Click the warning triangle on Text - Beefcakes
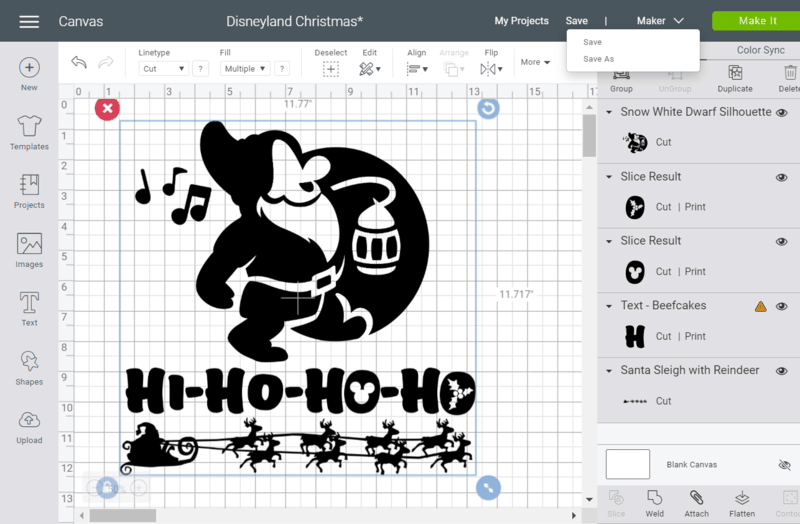This screenshot has width=800, height=524. [x=760, y=306]
